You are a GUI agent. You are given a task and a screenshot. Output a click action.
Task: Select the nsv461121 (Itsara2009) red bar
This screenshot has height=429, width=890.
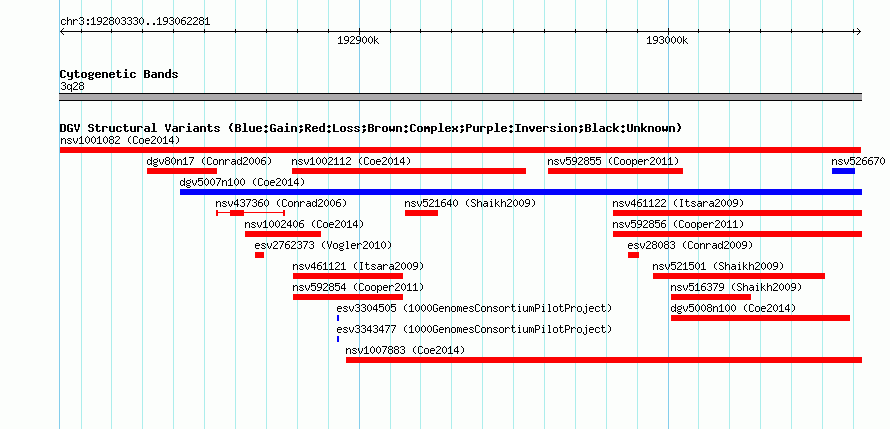tap(348, 276)
